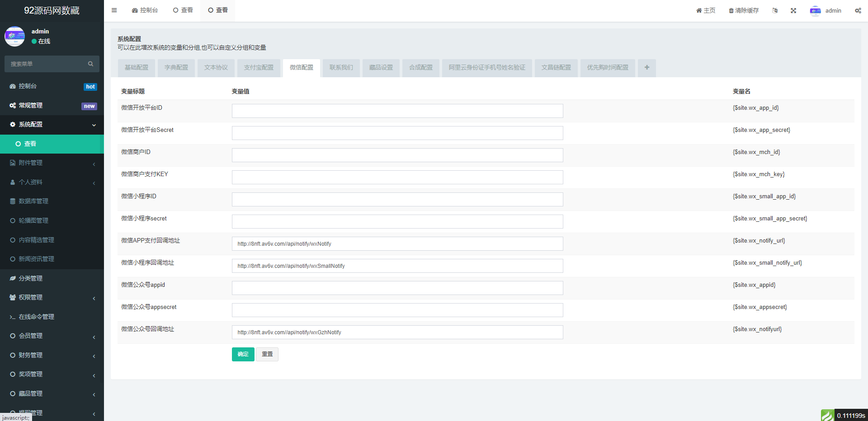Viewport: 868px width, 421px height.
Task: Click the 微信开放平台ID input field
Action: pyautogui.click(x=397, y=111)
